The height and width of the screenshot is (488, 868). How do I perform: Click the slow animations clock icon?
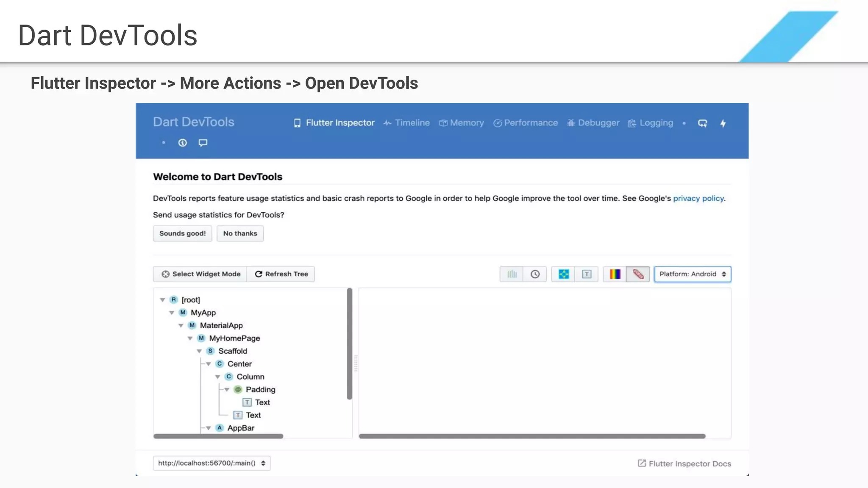[535, 274]
